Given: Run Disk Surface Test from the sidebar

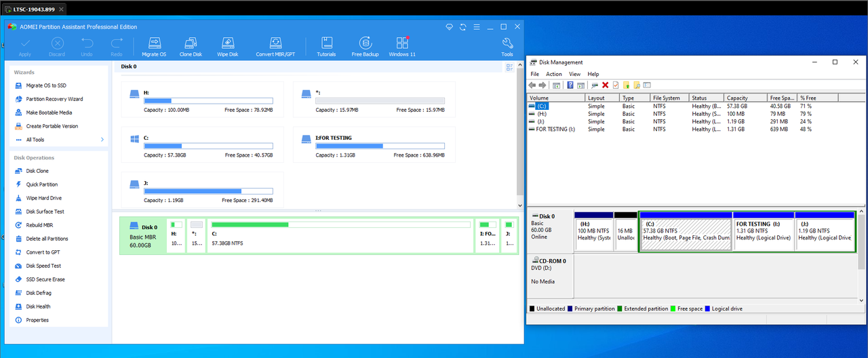Looking at the screenshot, I should (45, 212).
